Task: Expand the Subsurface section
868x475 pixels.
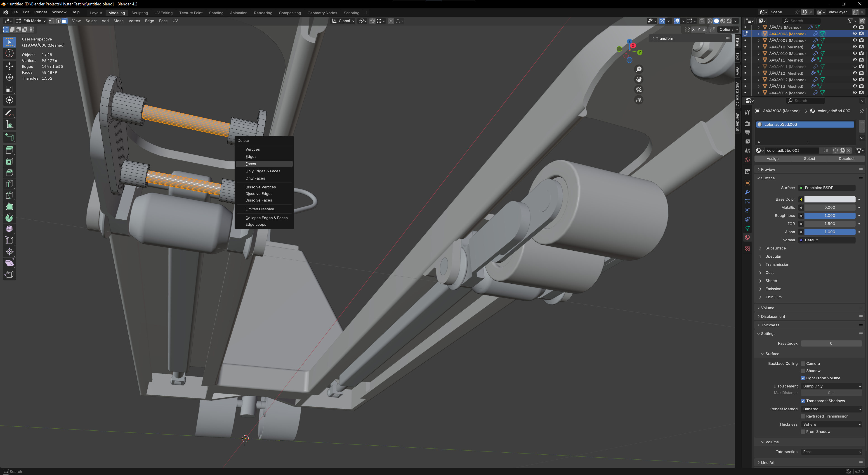Action: point(775,248)
